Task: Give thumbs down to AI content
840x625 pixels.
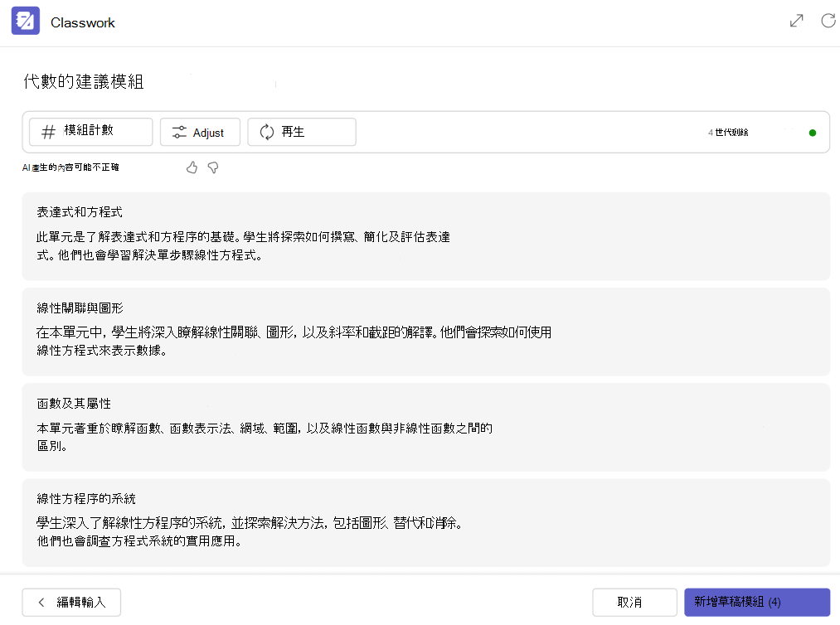Action: tap(213, 167)
